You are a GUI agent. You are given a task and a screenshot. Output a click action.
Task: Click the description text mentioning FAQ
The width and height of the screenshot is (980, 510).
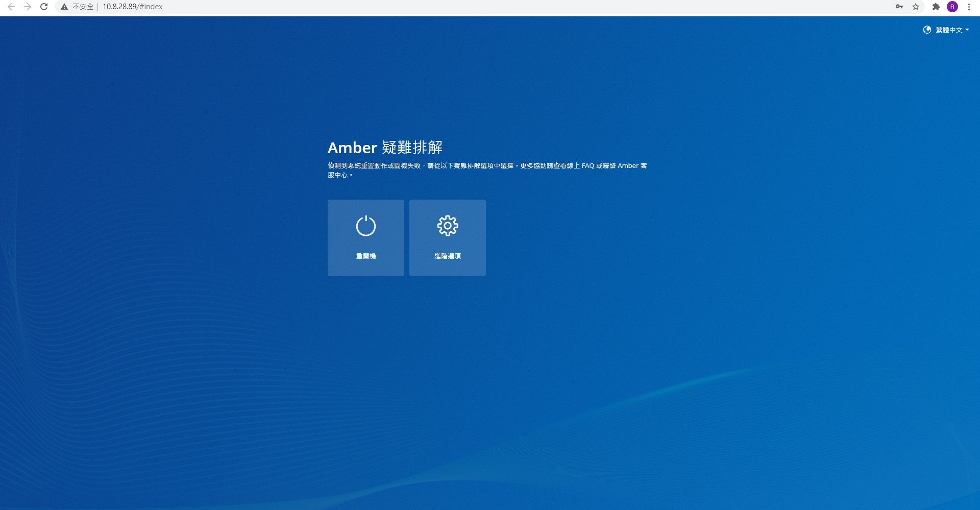pos(487,170)
